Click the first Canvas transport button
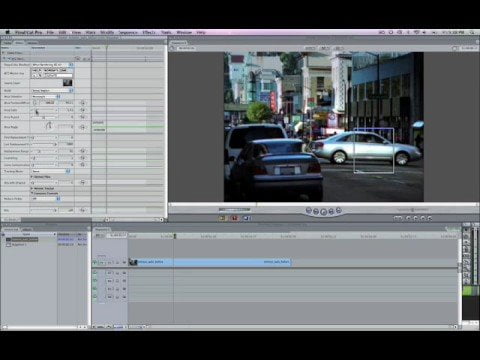Screen dimensions: 480x360 [x=308, y=210]
